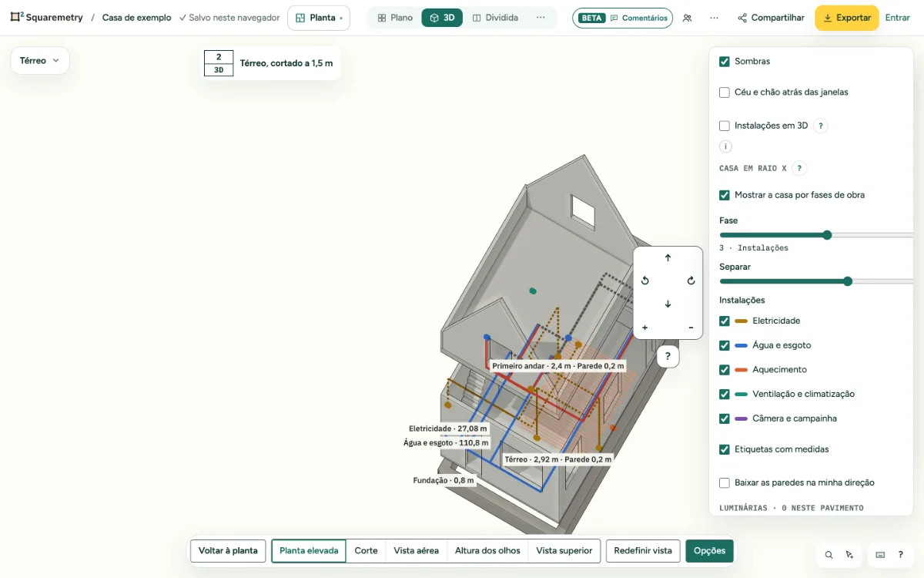Viewport: 924px width, 578px height.
Task: Select the 3D view tab
Action: [442, 18]
